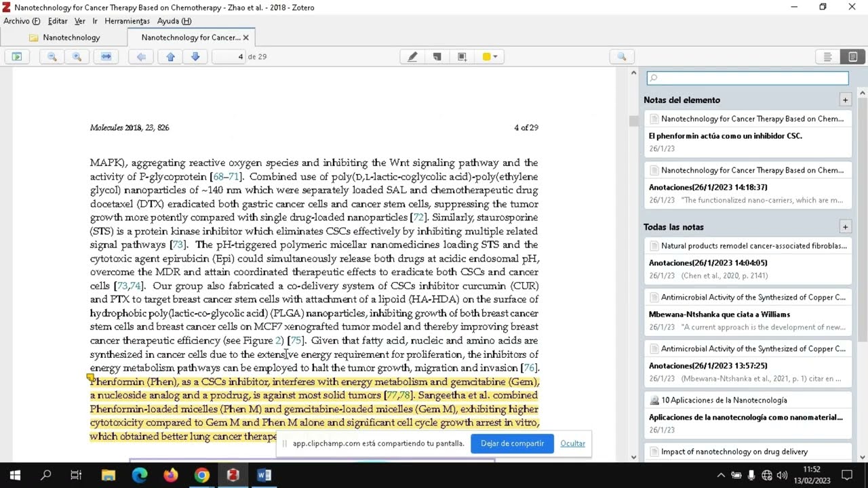Click '10 Aplicaciones de la Nanotecnología' title

coord(724,400)
